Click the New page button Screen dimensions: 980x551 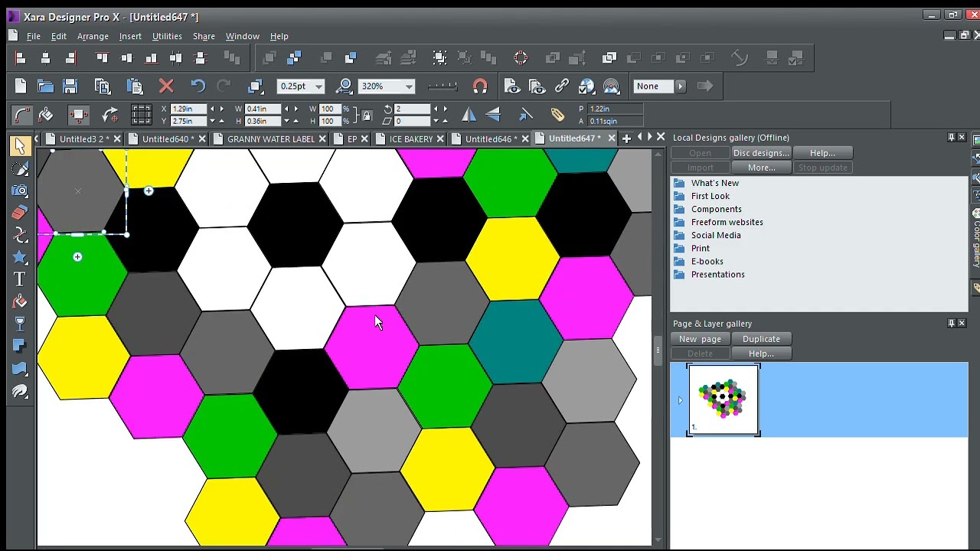[x=700, y=339]
